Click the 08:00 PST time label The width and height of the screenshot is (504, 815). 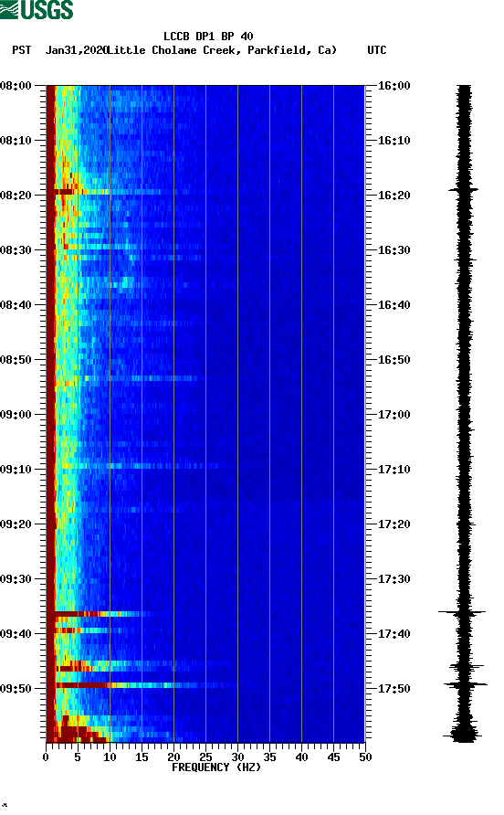(x=16, y=86)
